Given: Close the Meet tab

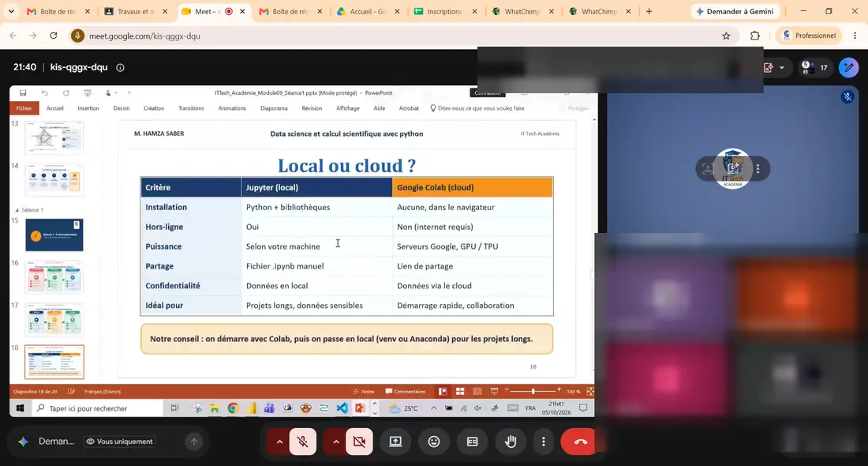Looking at the screenshot, I should coord(242,11).
